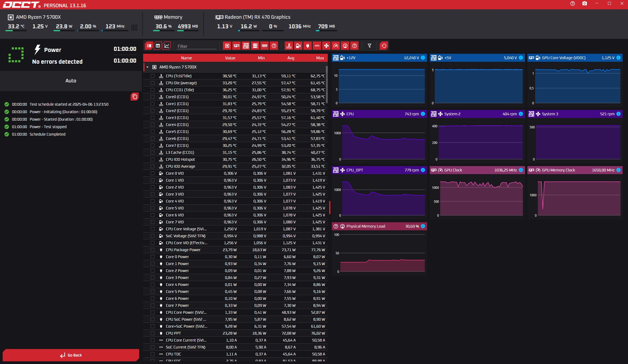Sort by Name column header
Screen dimensions: 628x364
coord(186,58)
